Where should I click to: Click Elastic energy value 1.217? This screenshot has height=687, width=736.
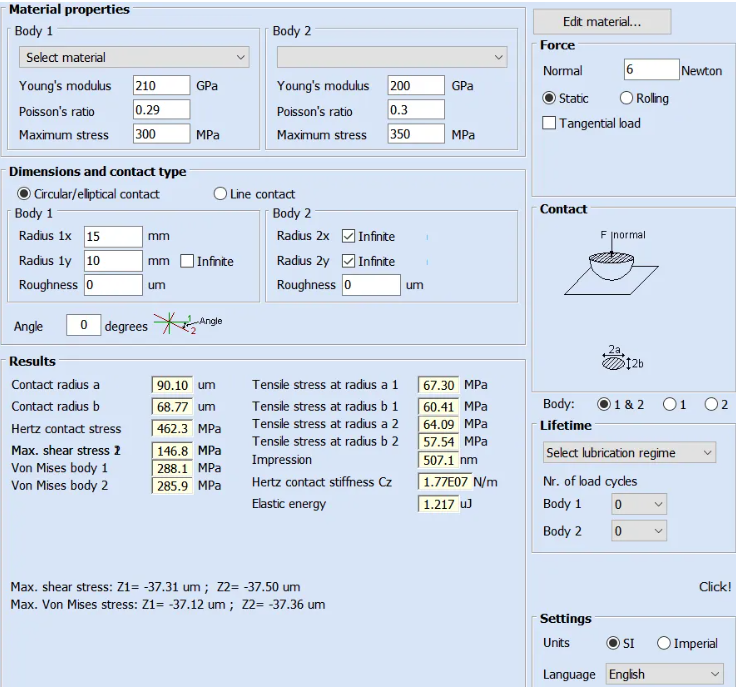(x=438, y=504)
